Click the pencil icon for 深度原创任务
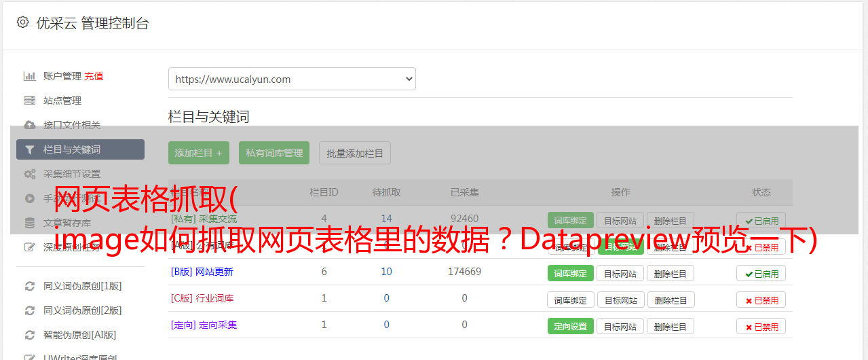Screen dimensions: 868x360 [29, 247]
